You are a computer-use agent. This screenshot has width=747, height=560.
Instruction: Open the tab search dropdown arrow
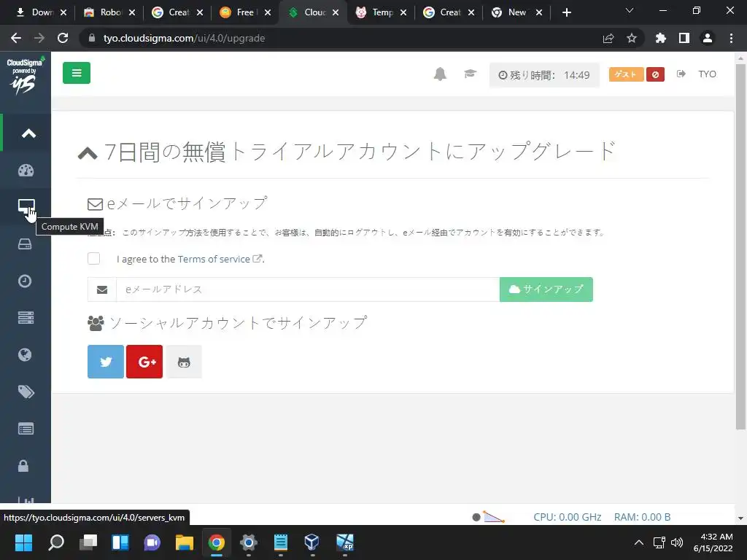click(630, 10)
